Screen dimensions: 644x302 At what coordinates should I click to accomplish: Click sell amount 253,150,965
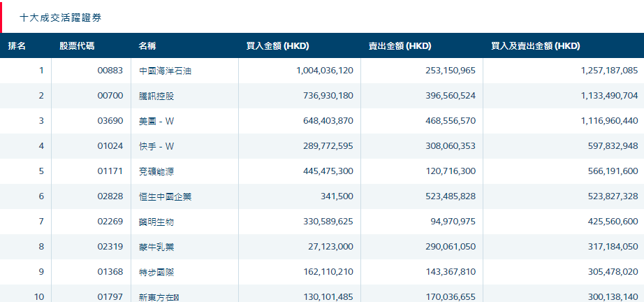point(451,71)
